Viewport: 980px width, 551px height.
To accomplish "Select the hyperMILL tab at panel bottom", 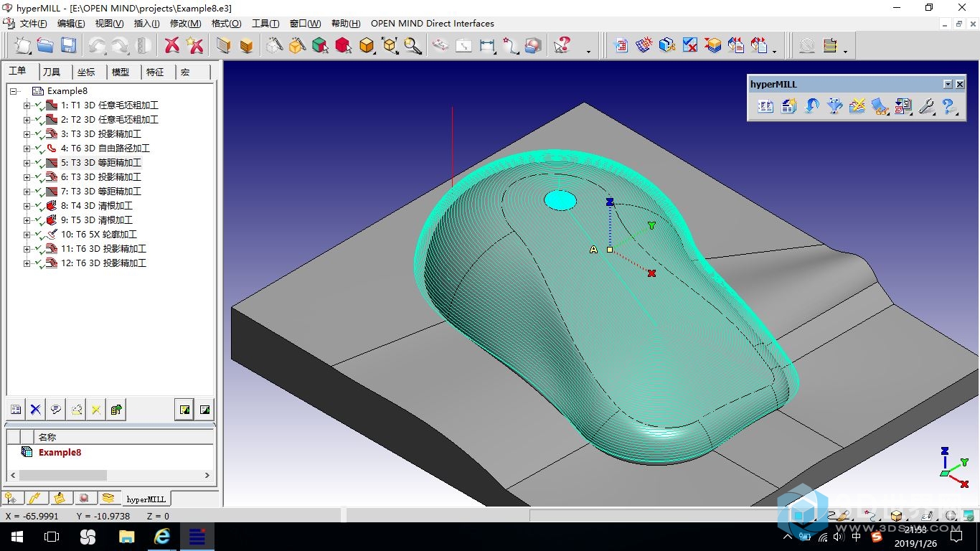I will click(x=146, y=499).
